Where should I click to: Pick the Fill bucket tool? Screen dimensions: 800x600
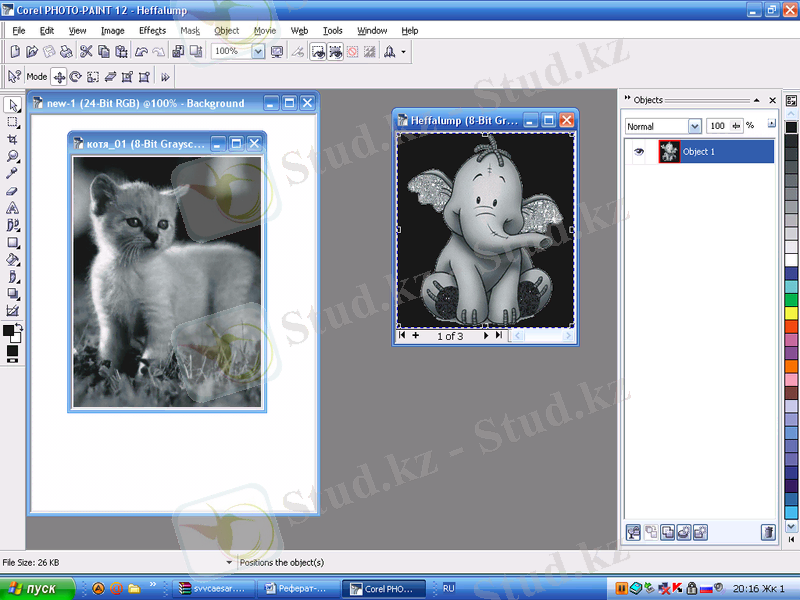click(x=13, y=259)
